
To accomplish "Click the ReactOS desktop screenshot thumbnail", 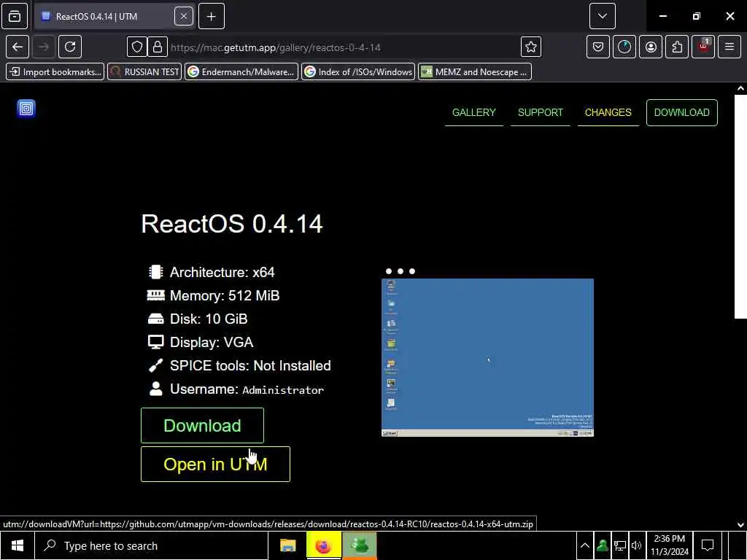I will [x=487, y=357].
